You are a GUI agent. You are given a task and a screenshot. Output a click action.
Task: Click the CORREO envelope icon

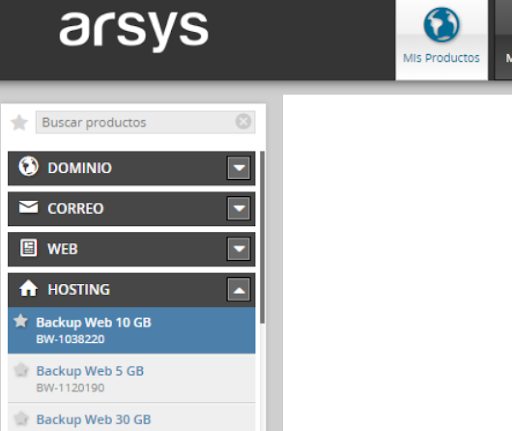coord(28,207)
